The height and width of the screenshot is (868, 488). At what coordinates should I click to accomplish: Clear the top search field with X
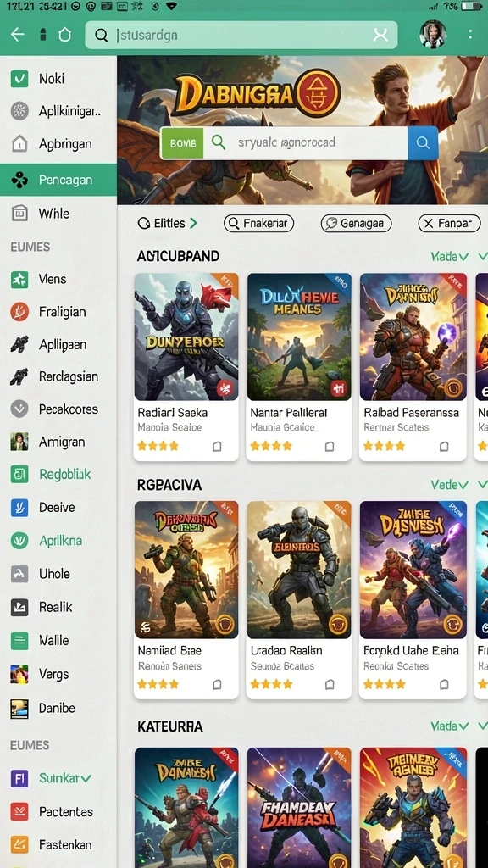point(380,36)
